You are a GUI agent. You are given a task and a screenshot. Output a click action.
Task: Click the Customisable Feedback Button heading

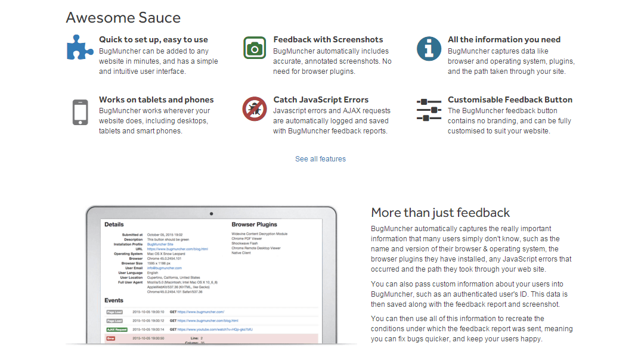510,99
